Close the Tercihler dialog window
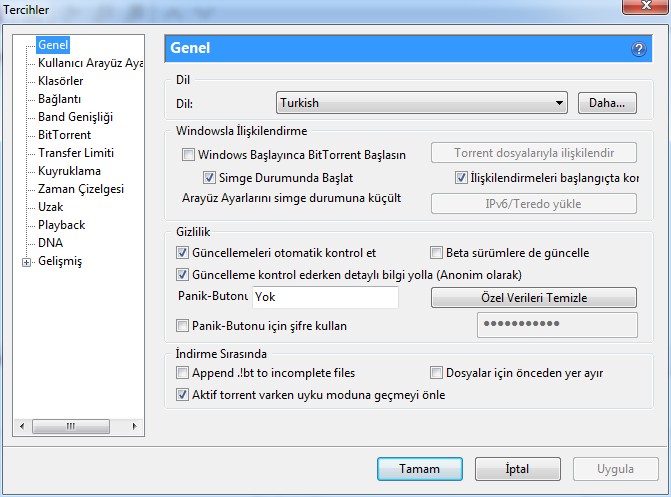671x497 pixels. tap(646, 6)
